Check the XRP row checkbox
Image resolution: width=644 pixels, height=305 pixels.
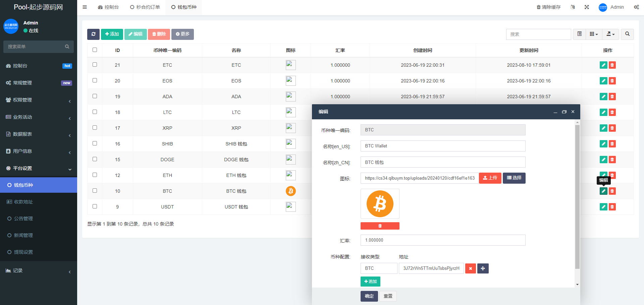click(95, 128)
